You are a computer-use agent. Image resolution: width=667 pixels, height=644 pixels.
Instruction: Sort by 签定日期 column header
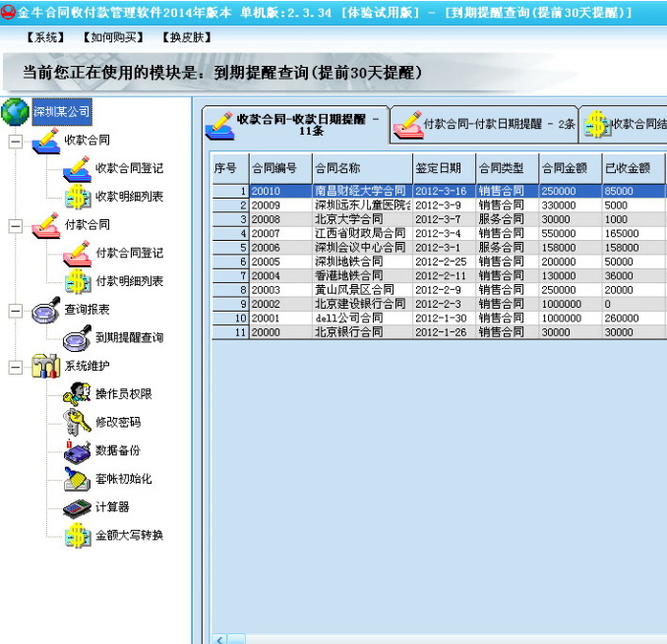(444, 168)
